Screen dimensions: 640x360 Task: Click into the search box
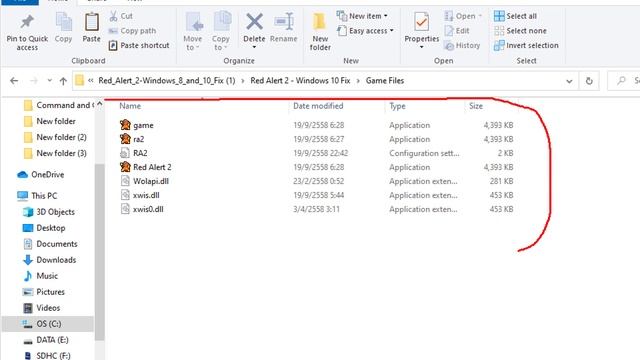pos(624,81)
